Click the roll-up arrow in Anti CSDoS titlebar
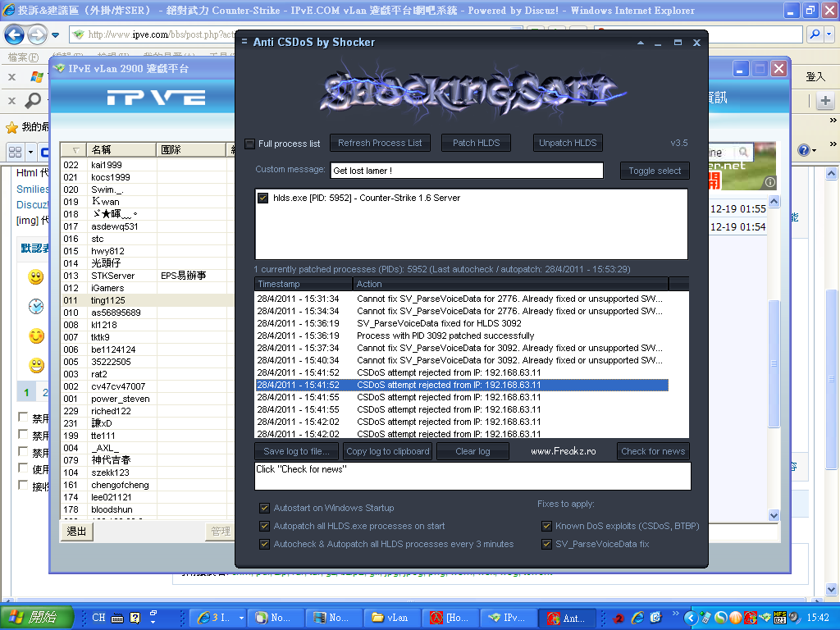Image resolution: width=840 pixels, height=630 pixels. [x=641, y=43]
